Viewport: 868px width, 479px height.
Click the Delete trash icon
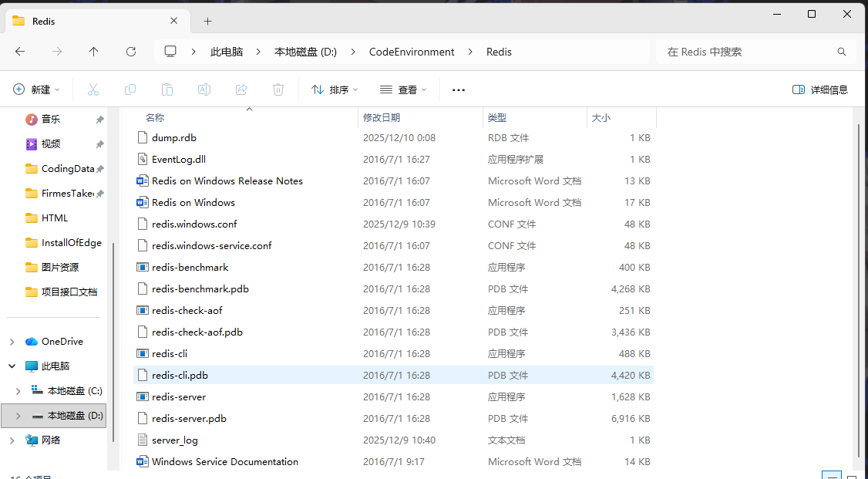click(x=278, y=89)
